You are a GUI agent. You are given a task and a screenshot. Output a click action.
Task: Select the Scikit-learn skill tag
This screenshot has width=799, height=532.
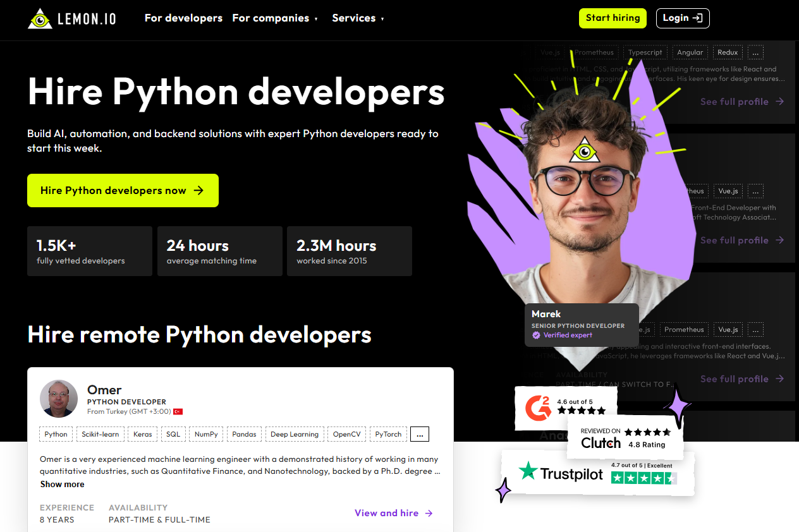pyautogui.click(x=100, y=434)
